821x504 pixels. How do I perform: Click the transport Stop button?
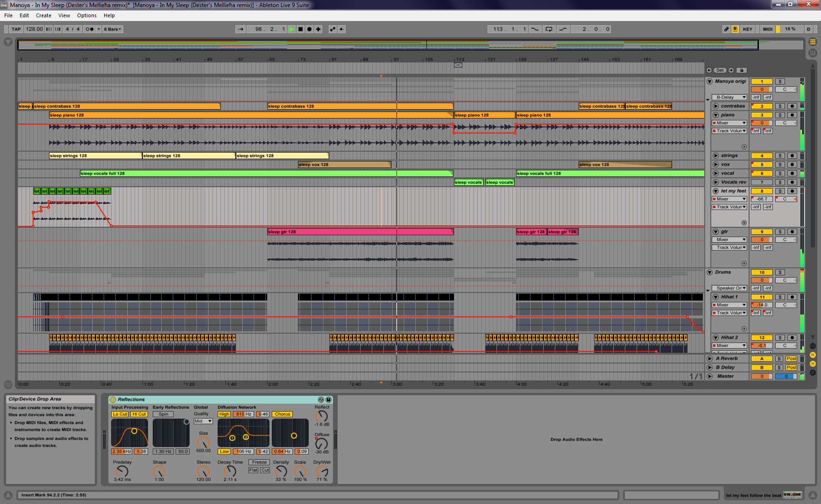click(x=300, y=29)
